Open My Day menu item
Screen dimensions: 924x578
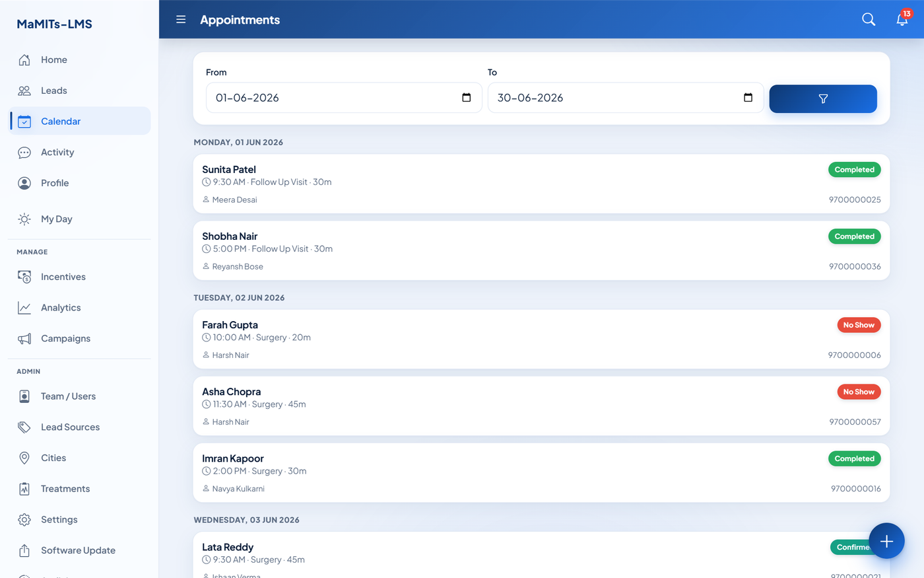point(79,219)
